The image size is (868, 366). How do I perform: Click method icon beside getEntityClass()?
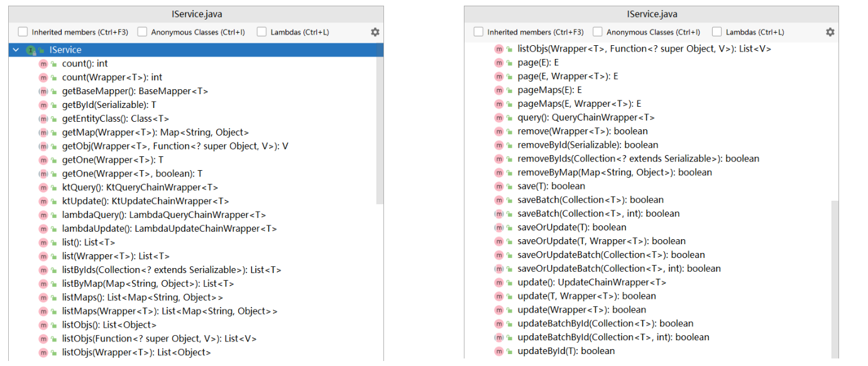coord(43,119)
